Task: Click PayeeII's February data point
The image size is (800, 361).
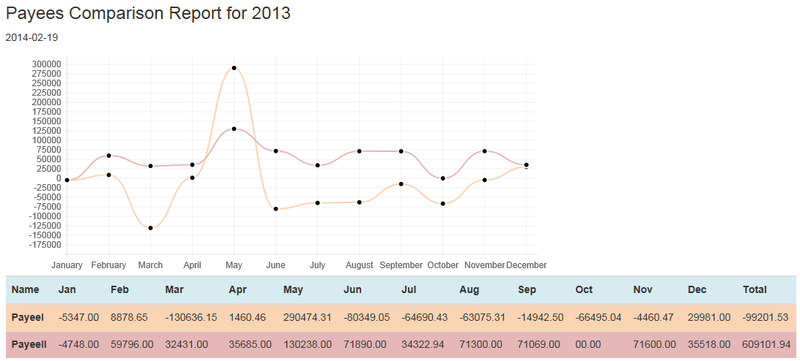Action: click(109, 156)
